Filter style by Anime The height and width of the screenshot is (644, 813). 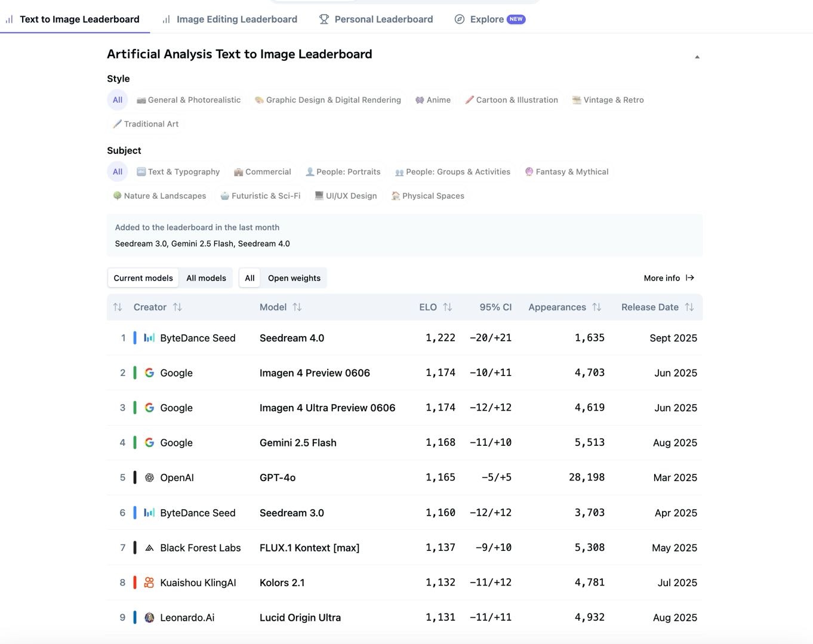433,100
